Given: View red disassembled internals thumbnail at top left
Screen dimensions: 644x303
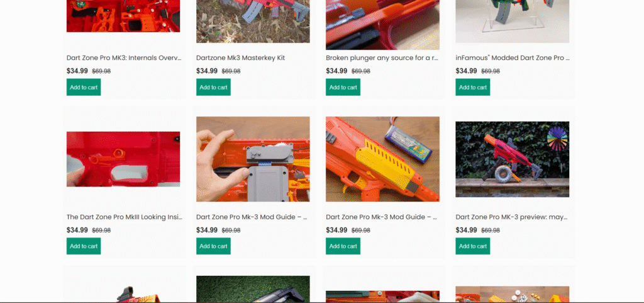Looking at the screenshot, I should (x=123, y=16).
